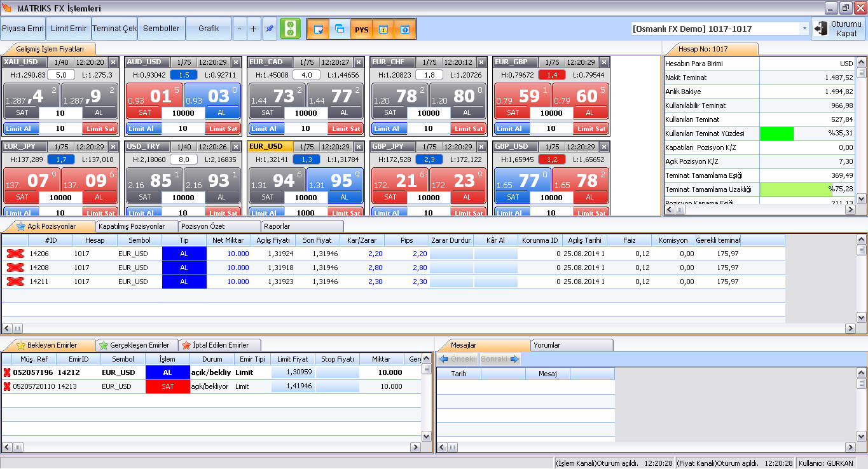868x469 pixels.
Task: Close the XAU_USD price tile
Action: tap(113, 62)
